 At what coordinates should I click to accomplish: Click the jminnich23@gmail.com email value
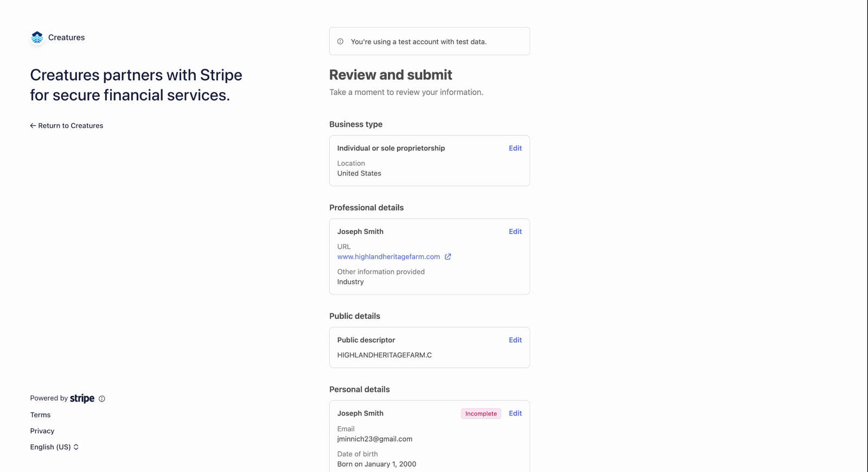[x=375, y=439]
